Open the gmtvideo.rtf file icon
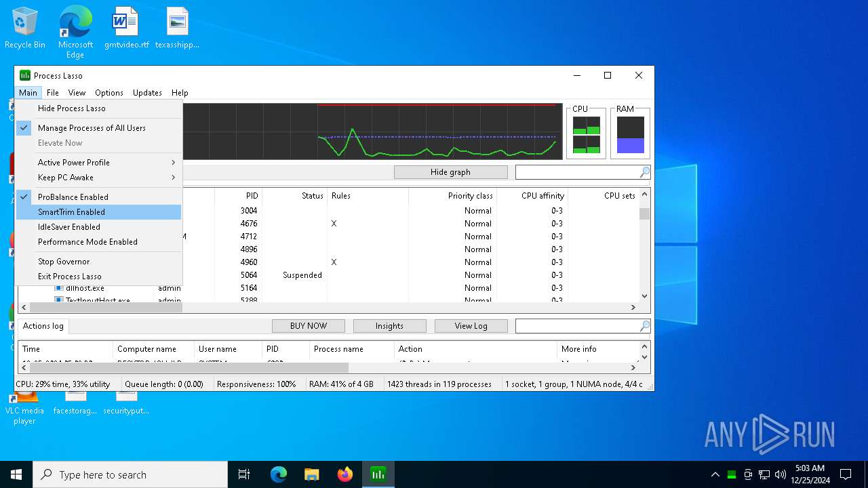868x488 pixels. pos(127,28)
